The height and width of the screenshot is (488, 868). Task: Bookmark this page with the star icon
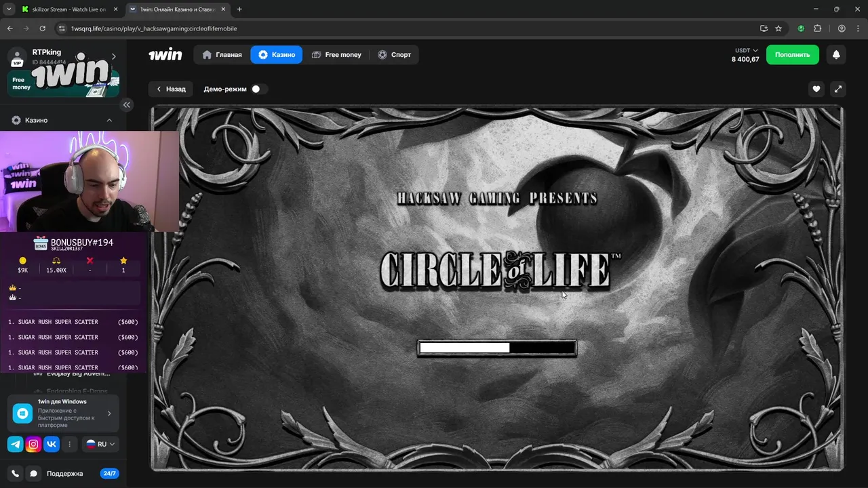(x=778, y=28)
